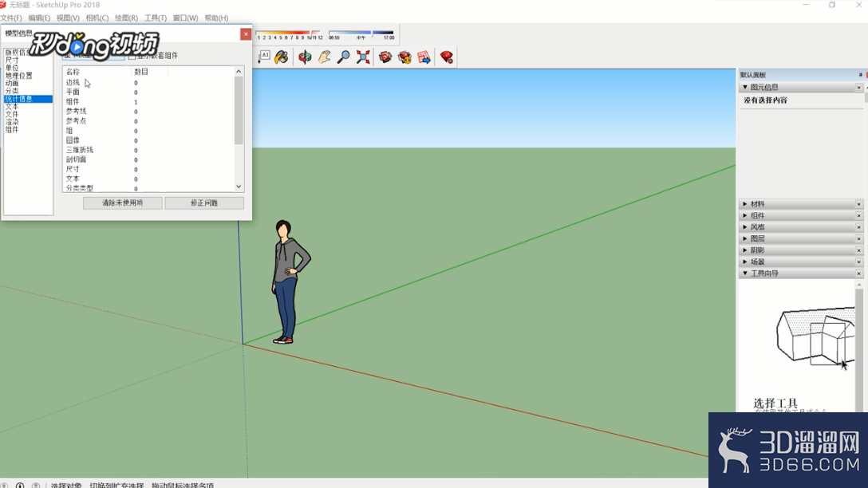Screen dimensions: 868x488
Task: Click the statistics list scroll-down arrow
Action: pyautogui.click(x=239, y=187)
